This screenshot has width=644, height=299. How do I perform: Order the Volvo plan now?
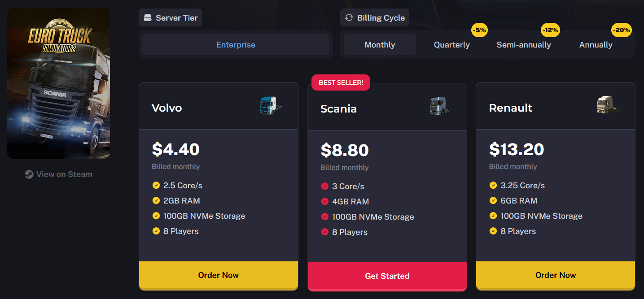pyautogui.click(x=219, y=275)
